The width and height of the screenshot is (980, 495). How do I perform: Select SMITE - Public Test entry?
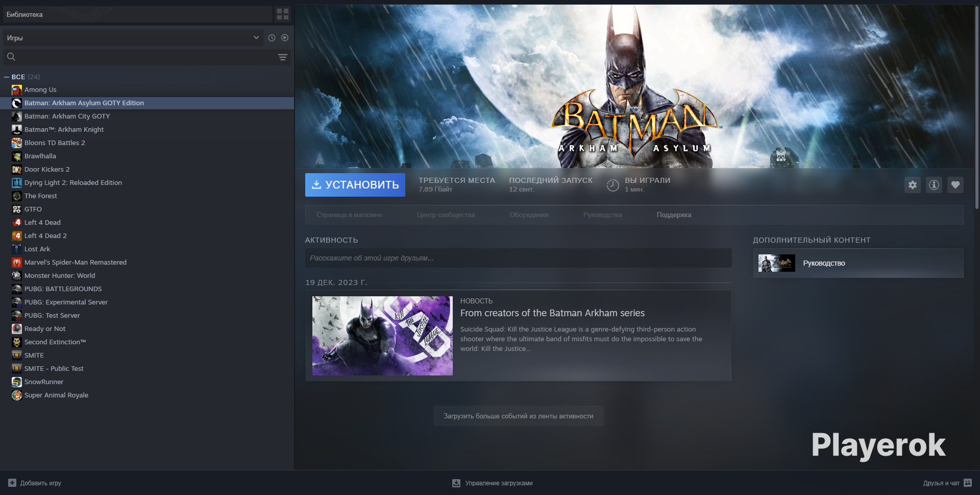[54, 369]
